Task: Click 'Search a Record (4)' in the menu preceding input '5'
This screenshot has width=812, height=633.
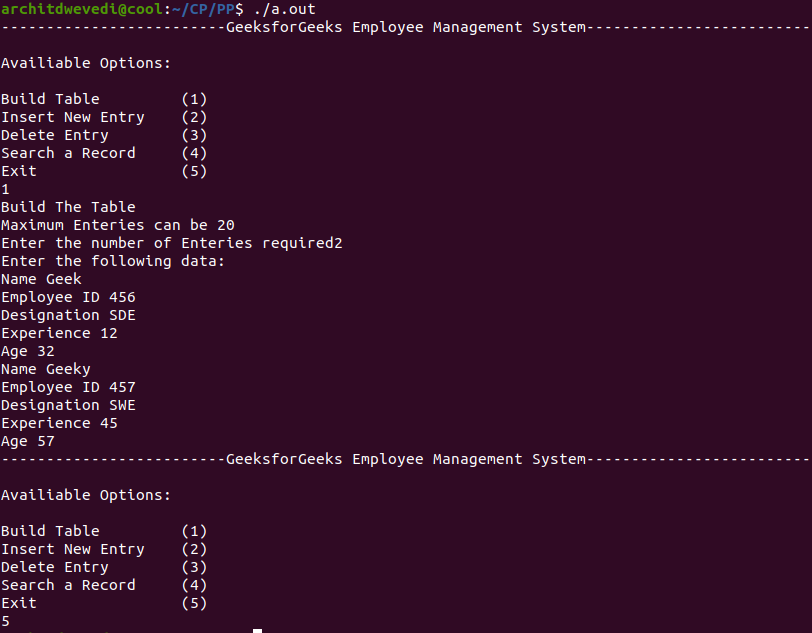Action: tap(104, 585)
